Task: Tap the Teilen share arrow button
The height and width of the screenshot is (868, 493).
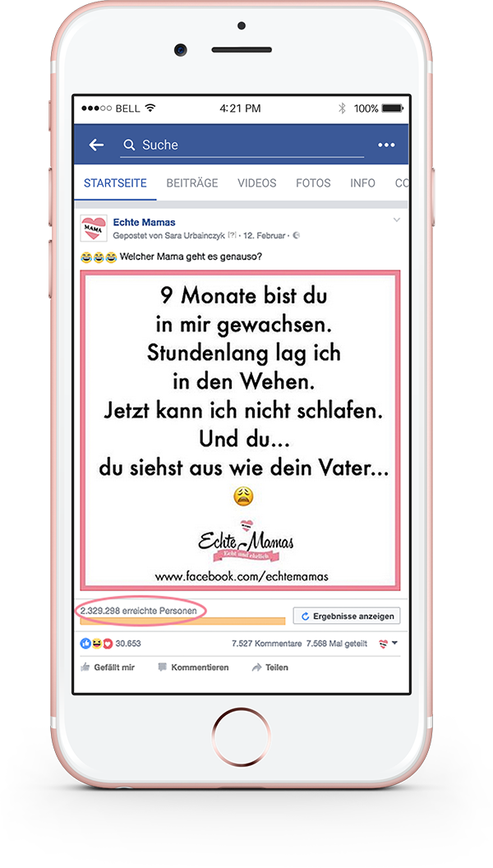Action: click(270, 667)
